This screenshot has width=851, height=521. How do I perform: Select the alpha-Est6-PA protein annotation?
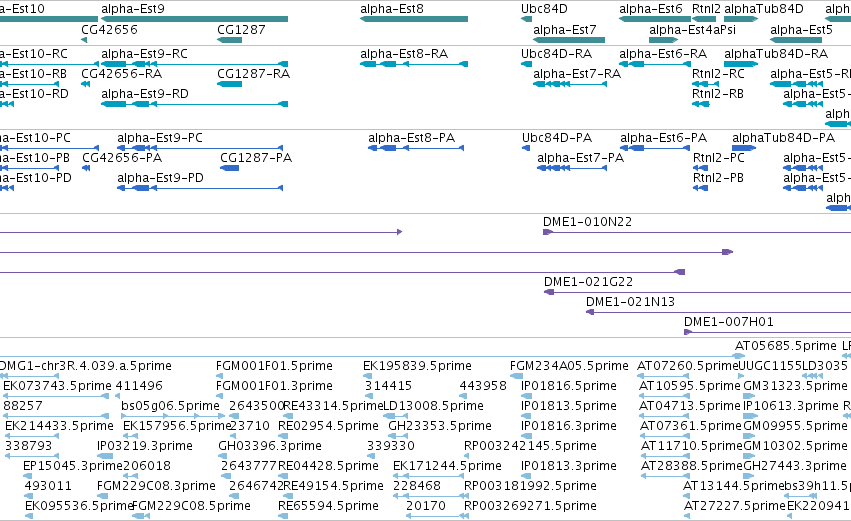click(655, 148)
